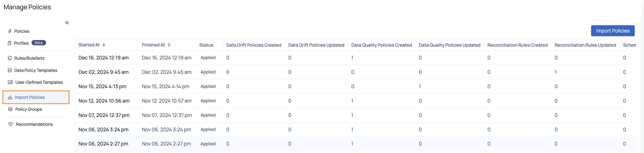Click the Data Policy Templates database icon
Viewport: 644px width, 153px height.
10,70
